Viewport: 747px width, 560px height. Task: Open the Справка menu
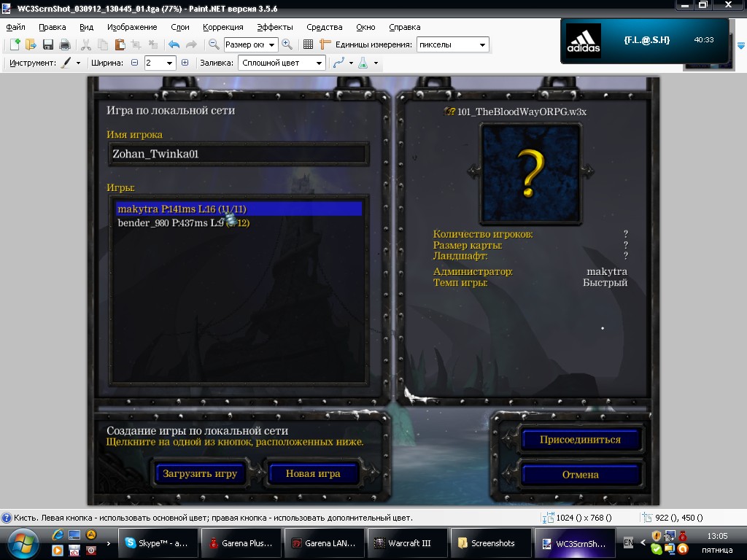(404, 27)
